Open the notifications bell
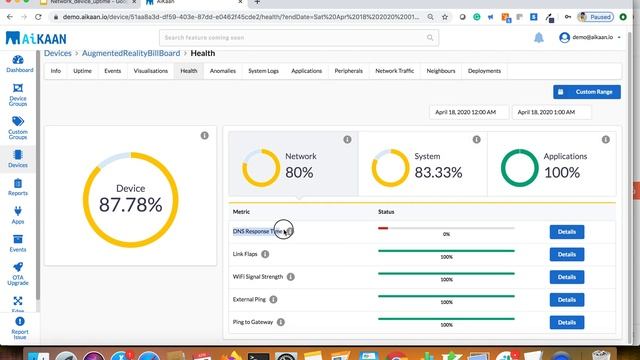The image size is (640, 360). pyautogui.click(x=539, y=38)
